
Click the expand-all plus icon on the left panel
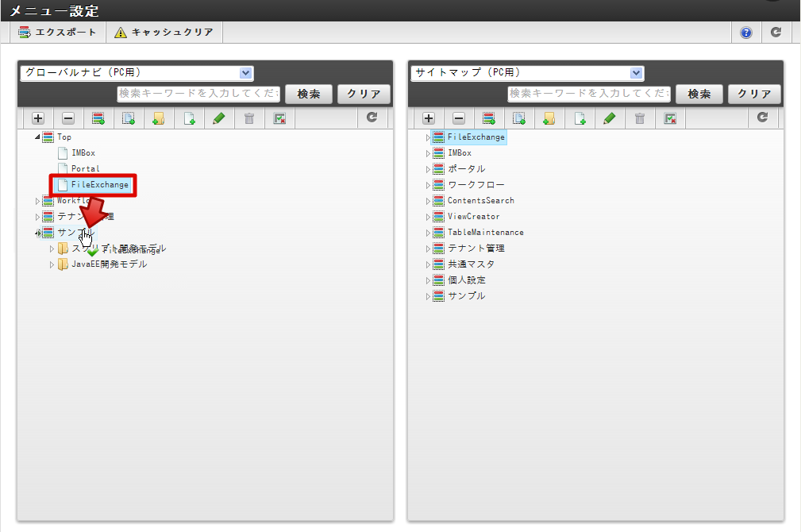point(37,118)
